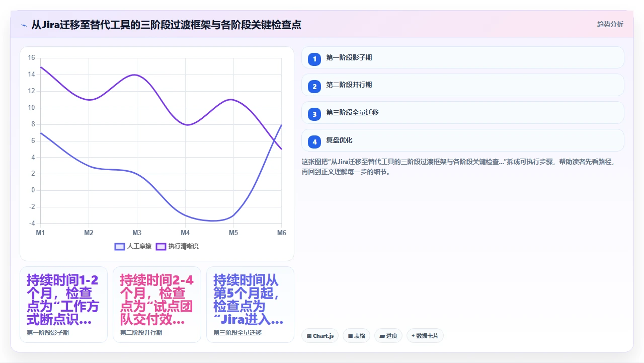Open the 第二阶段并行期 step row
Viewport: 644px width, 363px height.
point(462,85)
